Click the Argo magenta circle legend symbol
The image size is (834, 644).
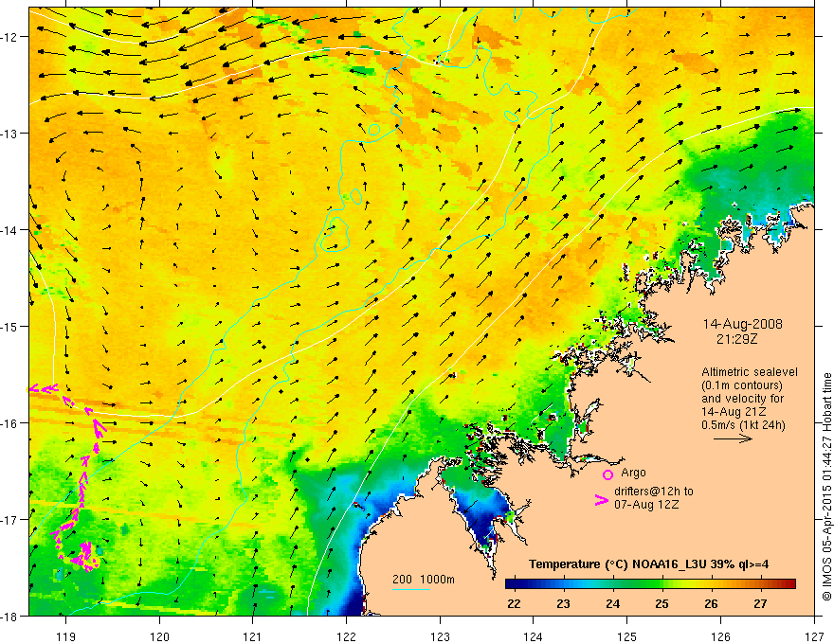(x=607, y=474)
